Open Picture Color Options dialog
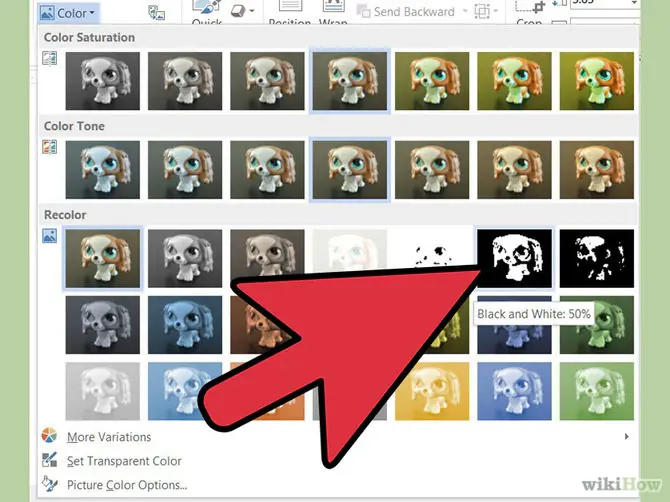Image resolution: width=670 pixels, height=502 pixels. click(127, 485)
